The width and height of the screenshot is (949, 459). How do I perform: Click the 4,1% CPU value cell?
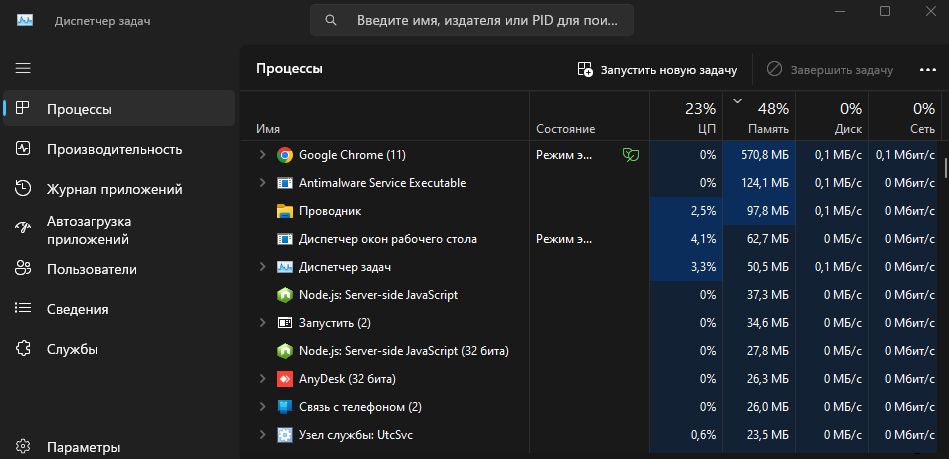(686, 239)
